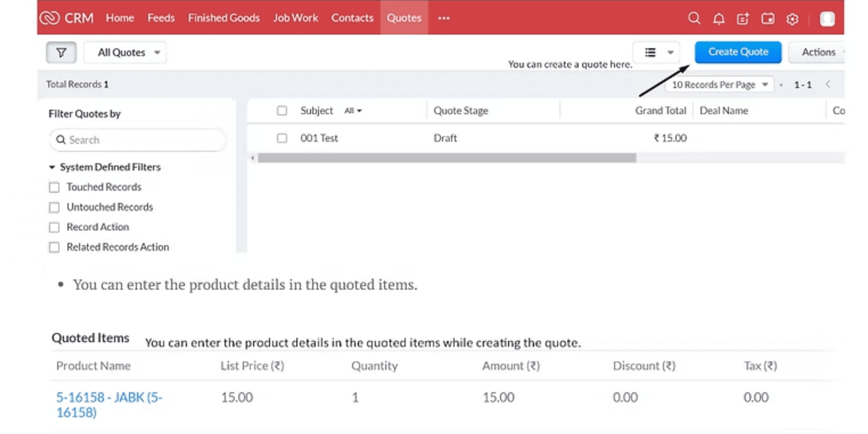This screenshot has width=868, height=434.
Task: Expand the 10 Records Per Page dropdown
Action: click(719, 85)
